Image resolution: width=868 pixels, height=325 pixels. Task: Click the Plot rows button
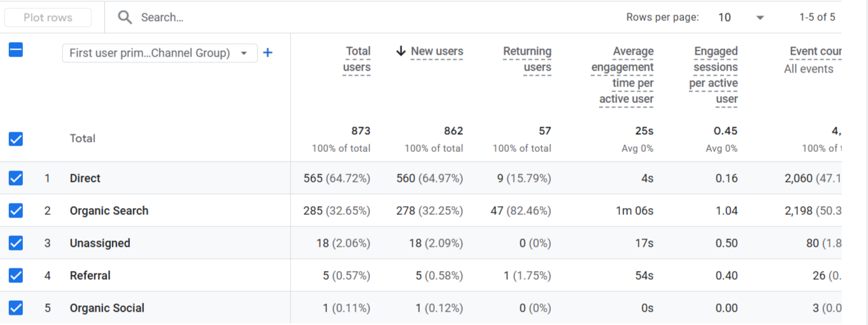pos(48,17)
